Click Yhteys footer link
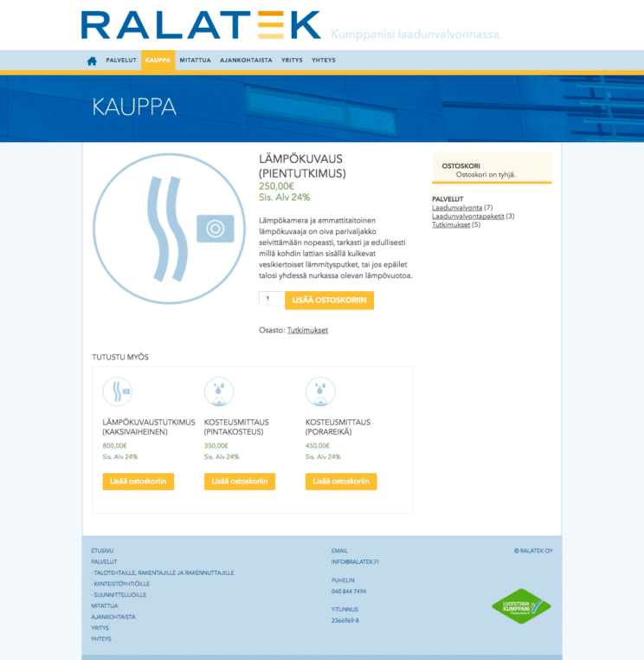 (x=101, y=638)
